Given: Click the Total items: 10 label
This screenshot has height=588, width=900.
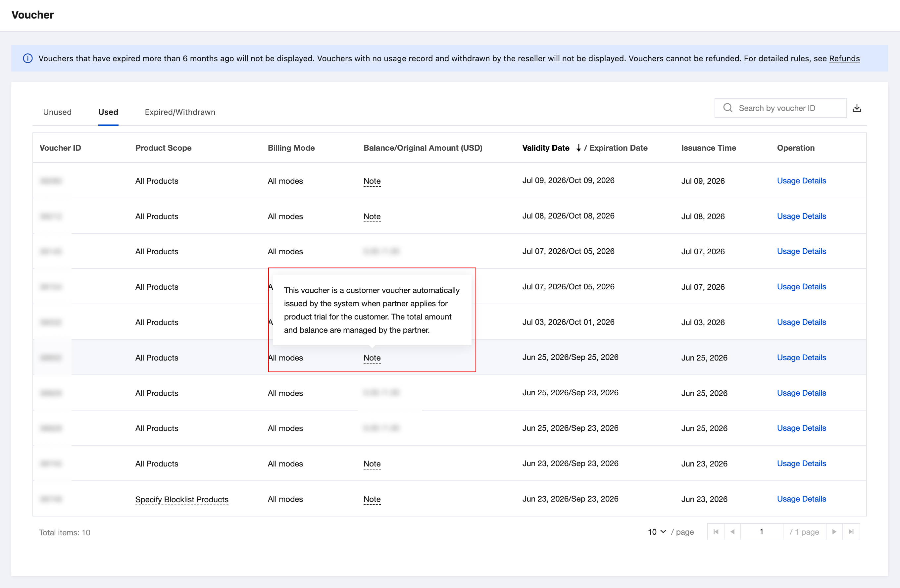Looking at the screenshot, I should click(x=65, y=532).
